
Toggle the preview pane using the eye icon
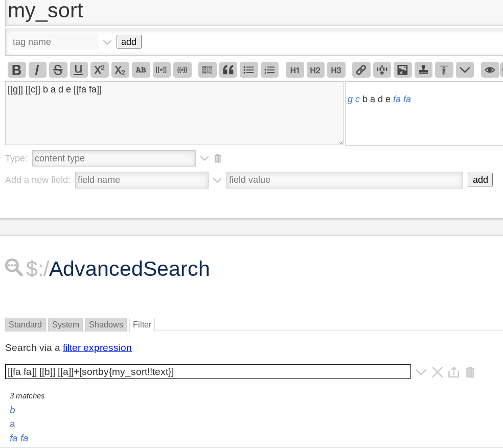coord(489,70)
